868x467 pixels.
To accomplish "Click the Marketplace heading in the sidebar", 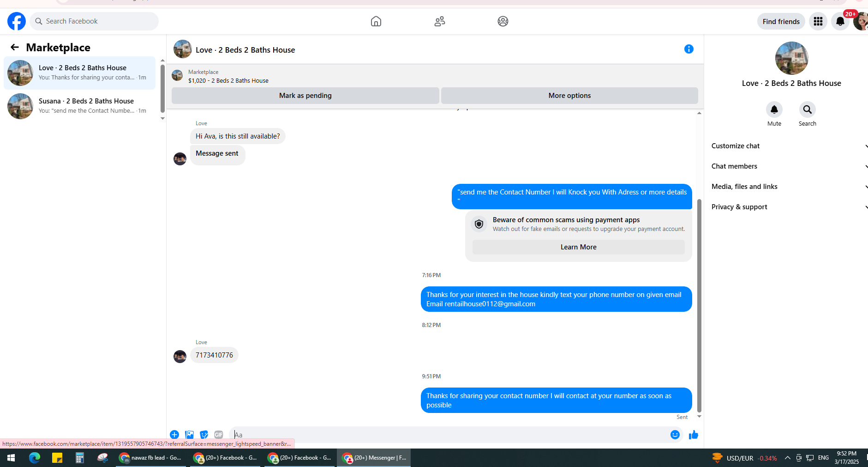I will [58, 48].
